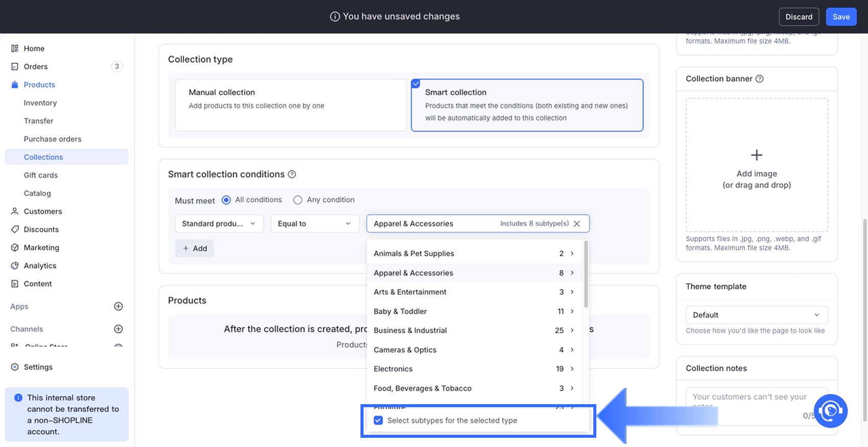Click the Discounts tag icon
Viewport: 868px width, 447px height.
[15, 230]
